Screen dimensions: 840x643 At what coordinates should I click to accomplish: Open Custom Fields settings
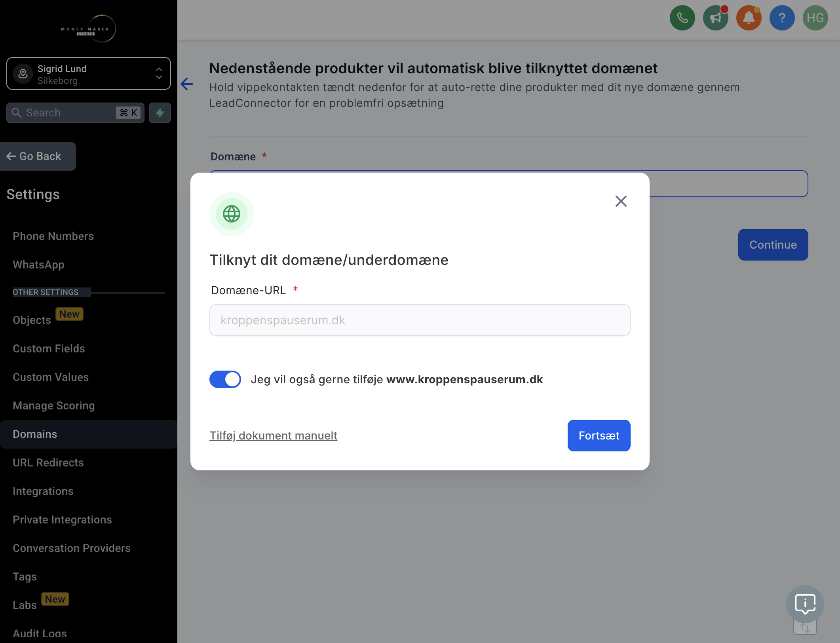pyautogui.click(x=49, y=349)
